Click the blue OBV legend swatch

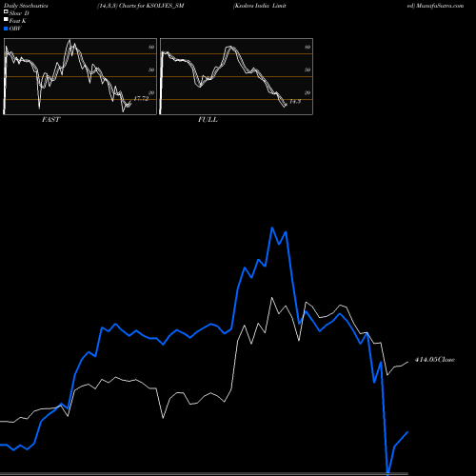point(6,29)
